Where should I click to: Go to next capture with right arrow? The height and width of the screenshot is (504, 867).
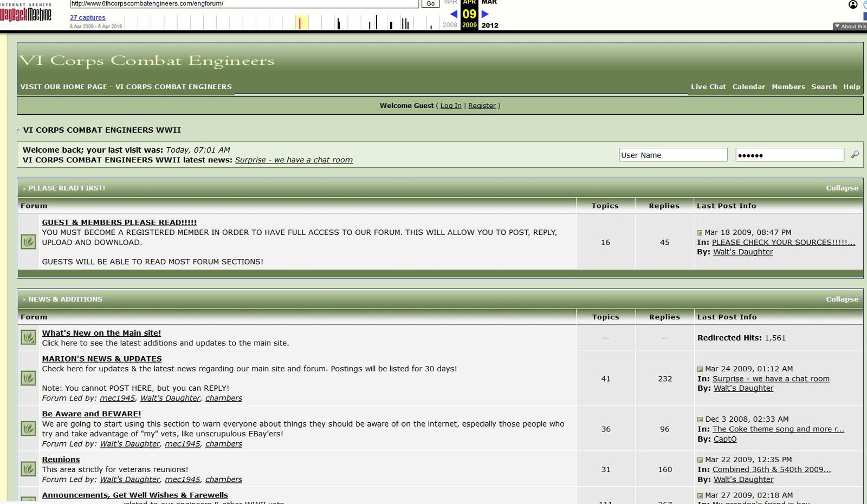(486, 14)
